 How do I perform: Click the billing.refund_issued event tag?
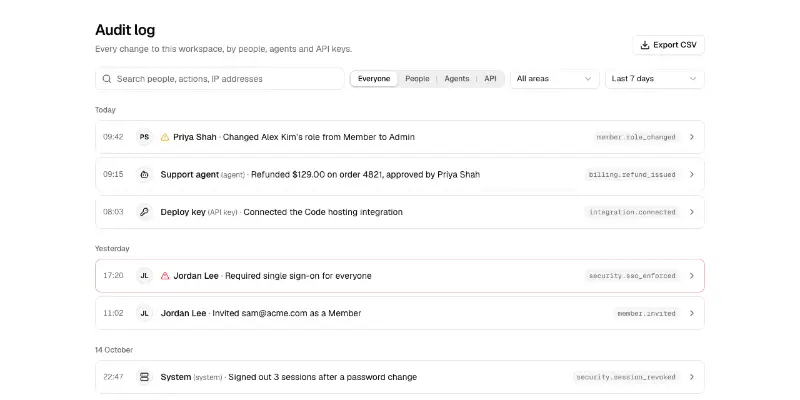632,174
